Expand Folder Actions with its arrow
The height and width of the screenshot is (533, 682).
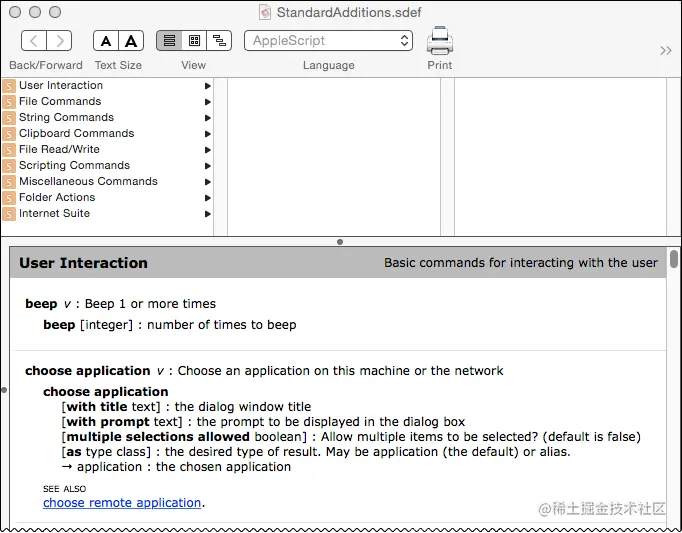pyautogui.click(x=207, y=198)
